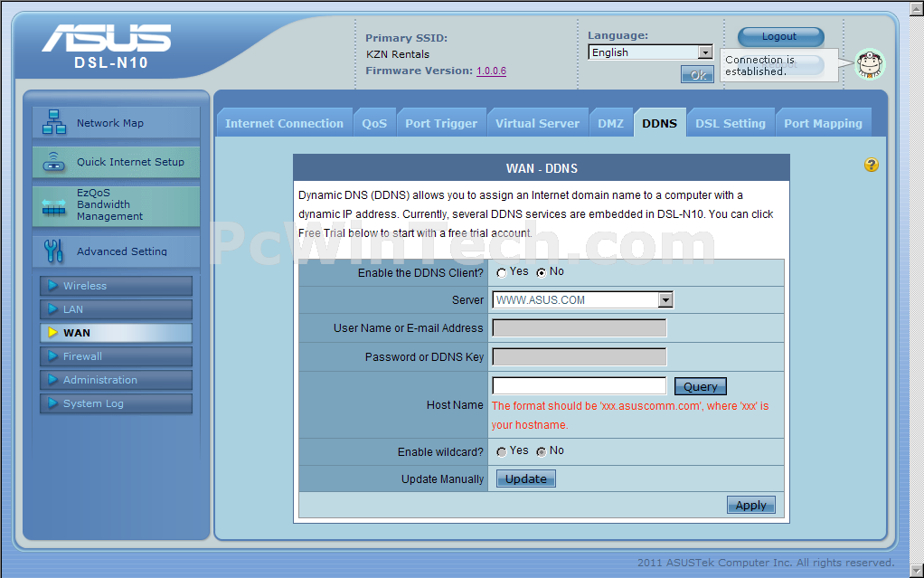Open the firmware version 1.0.0.6 link
Image resolution: width=924 pixels, height=578 pixels.
pyautogui.click(x=492, y=71)
